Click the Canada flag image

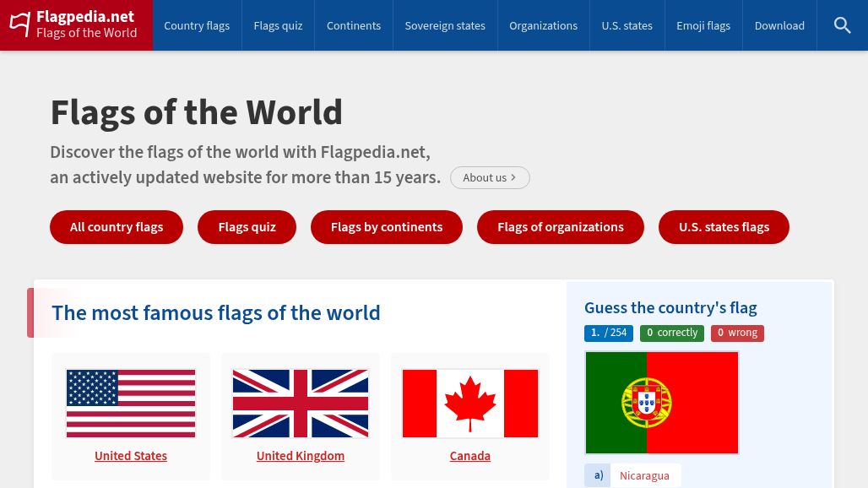[470, 404]
